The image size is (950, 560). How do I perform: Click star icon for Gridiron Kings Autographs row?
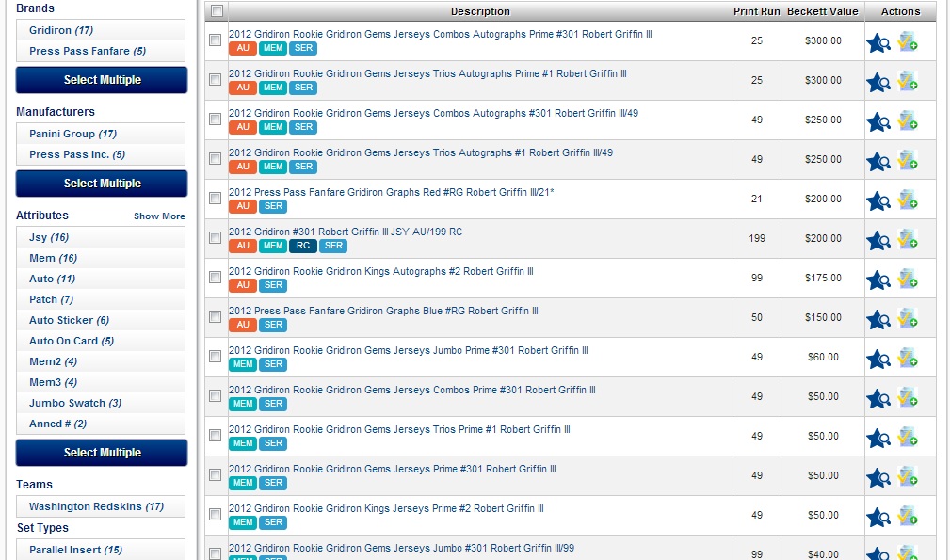878,280
